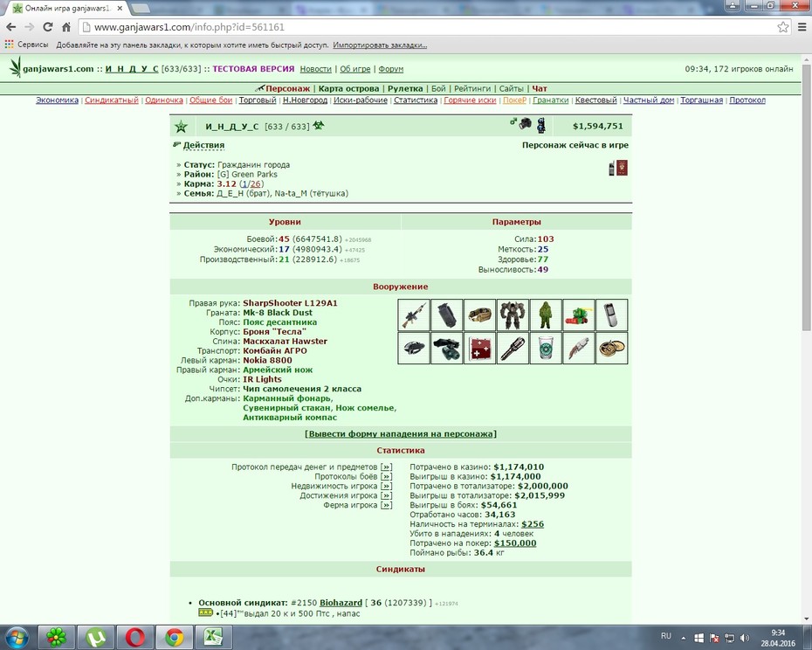Click the sommelier corkscrew knife icon

click(579, 348)
